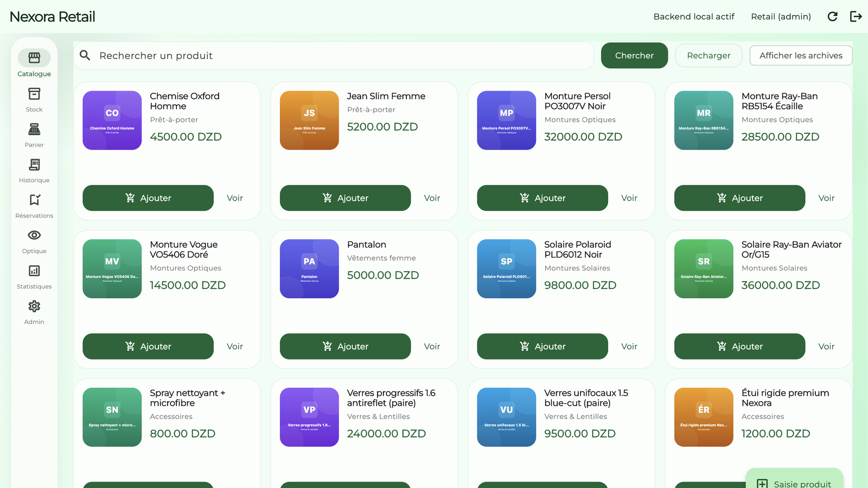Screen dimensions: 868x488
Task: Click the Solaire Ray-Ban Aviator thumbnail
Action: click(704, 269)
